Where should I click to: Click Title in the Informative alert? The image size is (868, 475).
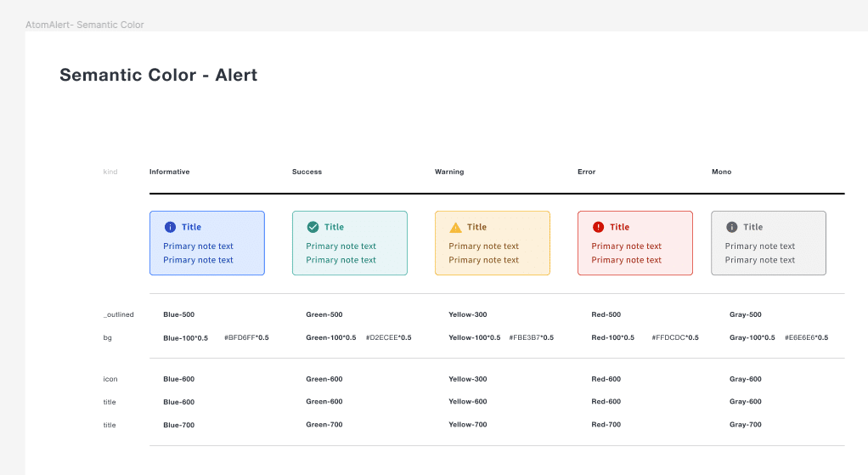click(x=192, y=227)
